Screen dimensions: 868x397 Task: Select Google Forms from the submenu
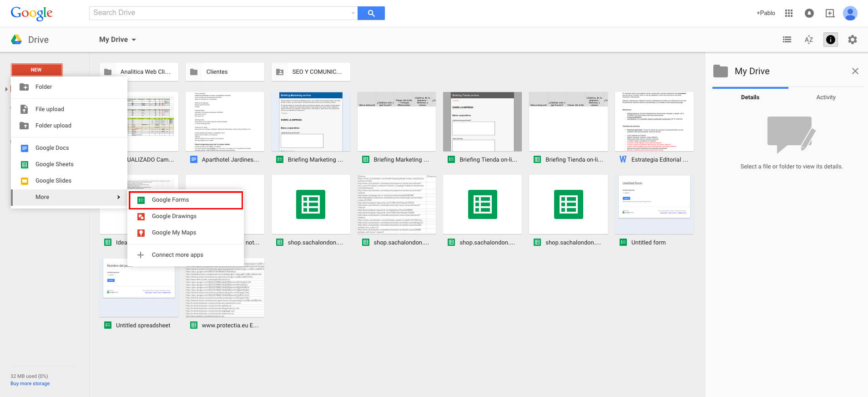tap(186, 200)
